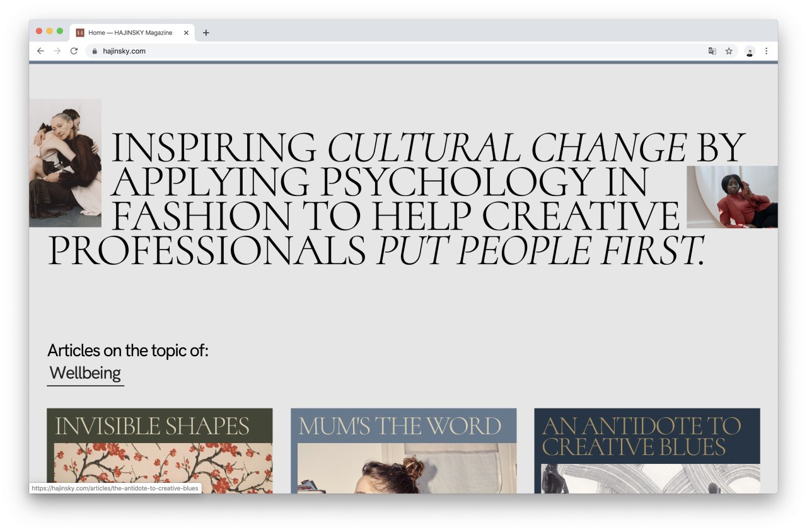The image size is (807, 532).
Task: Open the Chrome three-dot menu
Action: [x=766, y=51]
